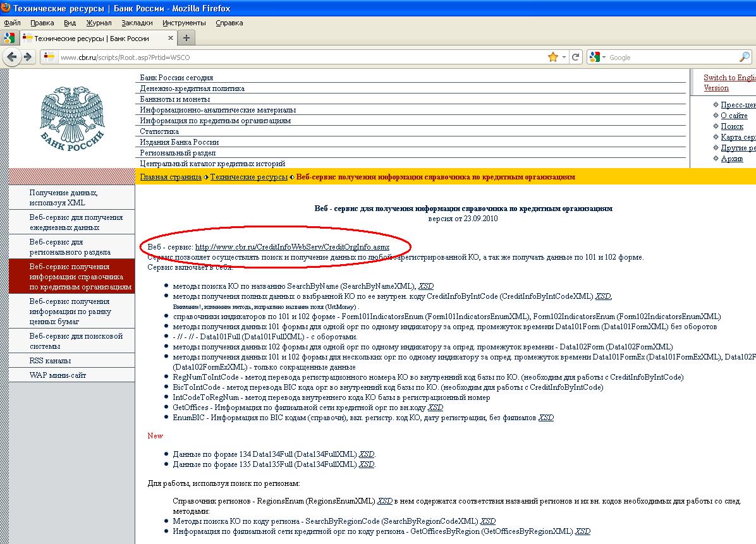
Task: Open Информационно-аналитические материалы
Action: tap(218, 110)
